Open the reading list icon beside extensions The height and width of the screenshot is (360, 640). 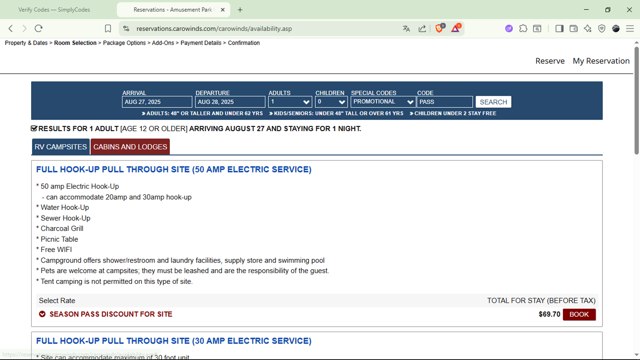coord(537,29)
